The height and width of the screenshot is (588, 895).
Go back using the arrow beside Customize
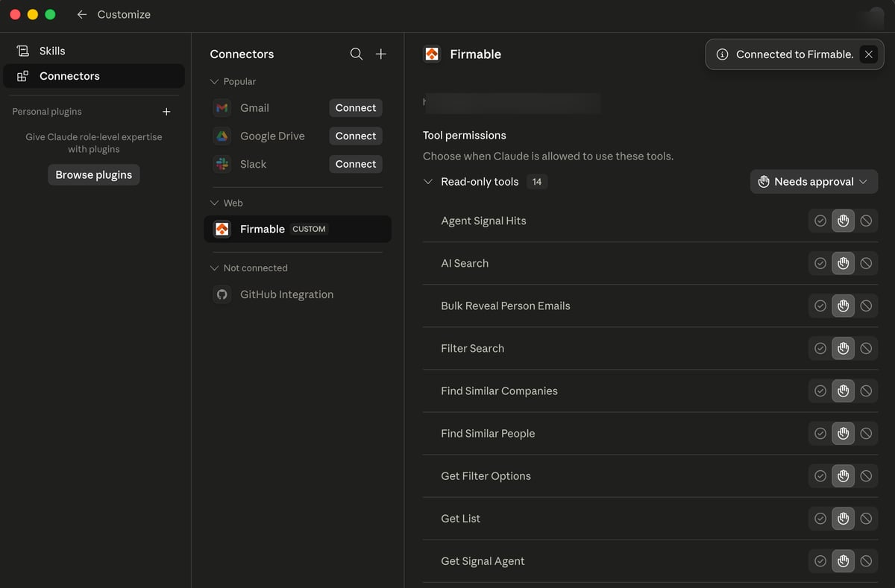pyautogui.click(x=82, y=14)
